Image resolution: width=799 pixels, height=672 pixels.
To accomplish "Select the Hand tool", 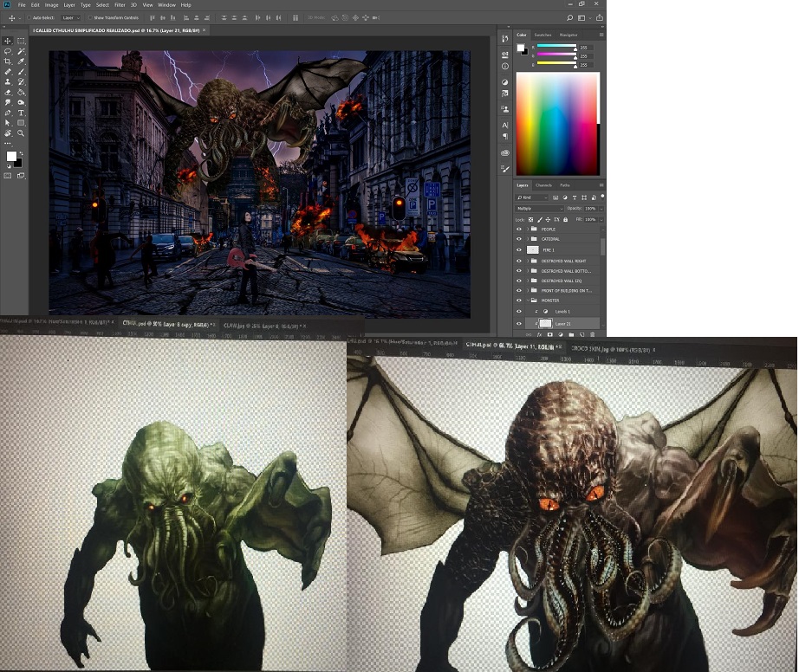I will click(x=8, y=133).
